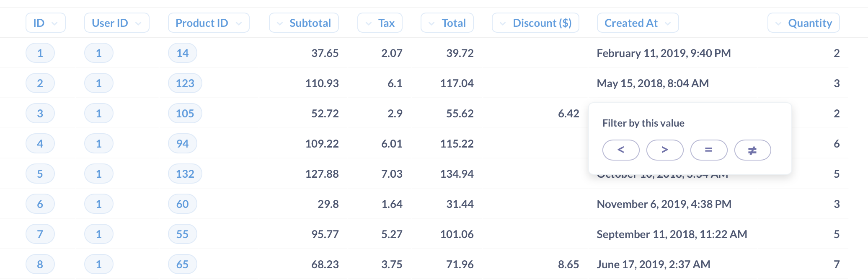
Task: Click the date November 6, 2019, 4:38 PM
Action: 664,204
